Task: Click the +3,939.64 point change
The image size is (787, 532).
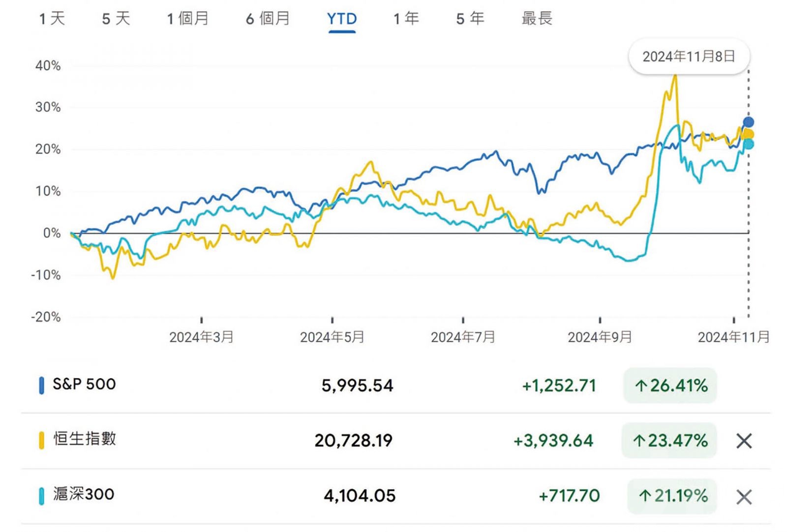Action: [x=553, y=441]
